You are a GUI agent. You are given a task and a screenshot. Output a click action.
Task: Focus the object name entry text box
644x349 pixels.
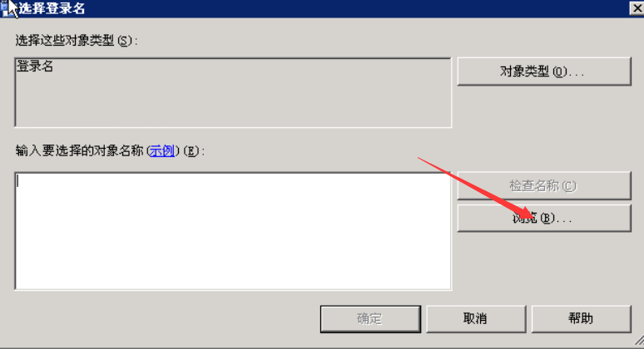click(233, 231)
